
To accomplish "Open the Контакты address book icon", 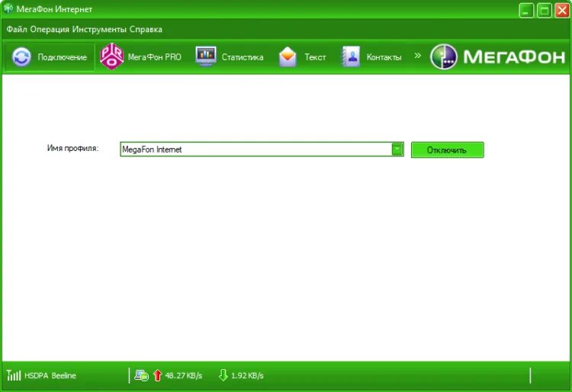I will tap(351, 56).
